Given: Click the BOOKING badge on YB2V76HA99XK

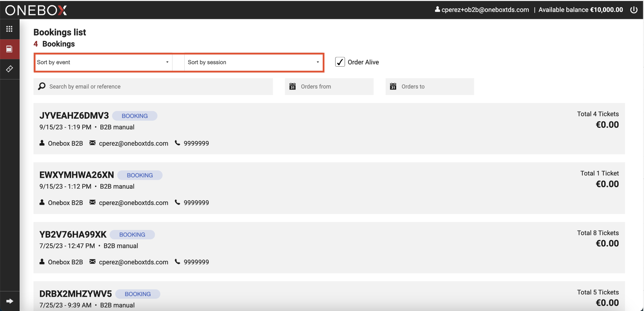Looking at the screenshot, I should coord(132,235).
